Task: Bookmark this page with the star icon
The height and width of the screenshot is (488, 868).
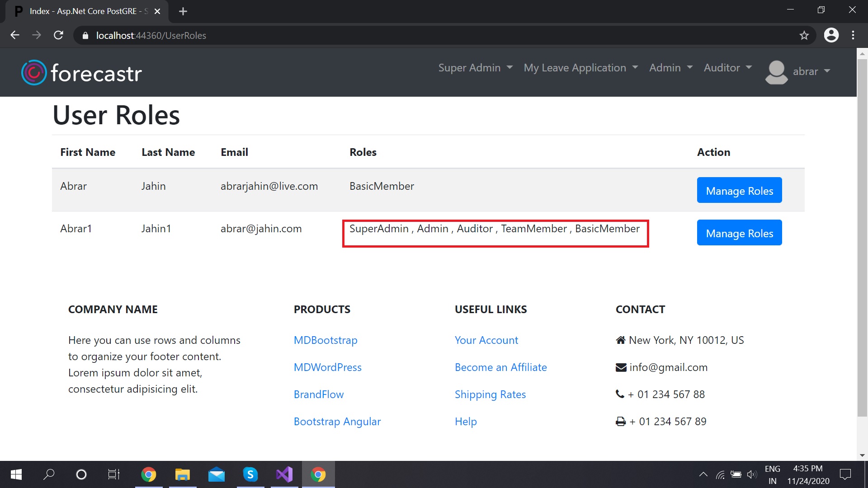Action: click(x=804, y=35)
